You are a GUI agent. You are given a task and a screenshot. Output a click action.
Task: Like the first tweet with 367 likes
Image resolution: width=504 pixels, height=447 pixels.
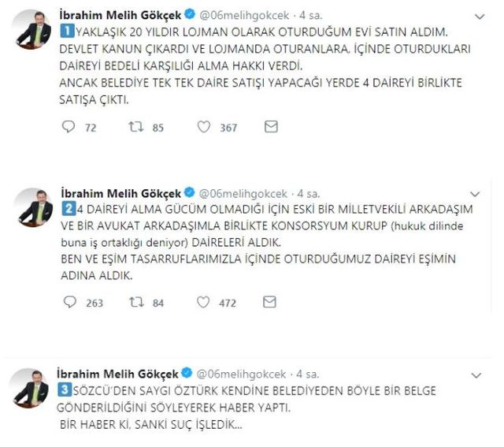coord(204,127)
